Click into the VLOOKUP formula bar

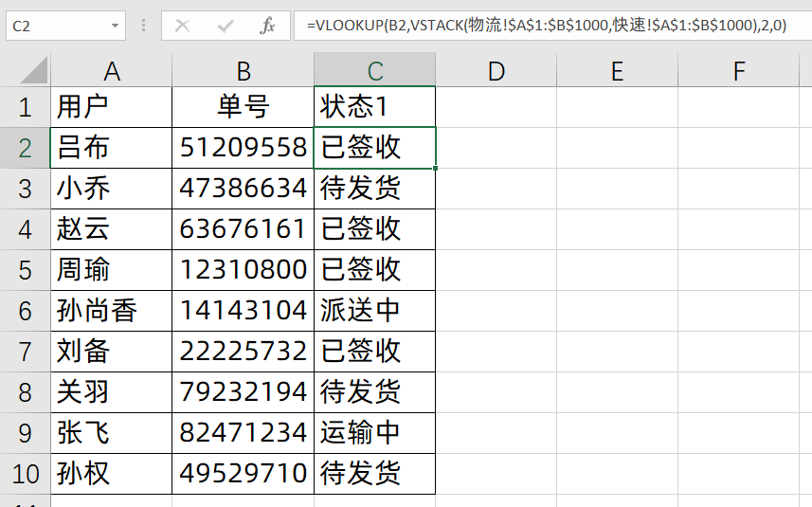pyautogui.click(x=552, y=26)
